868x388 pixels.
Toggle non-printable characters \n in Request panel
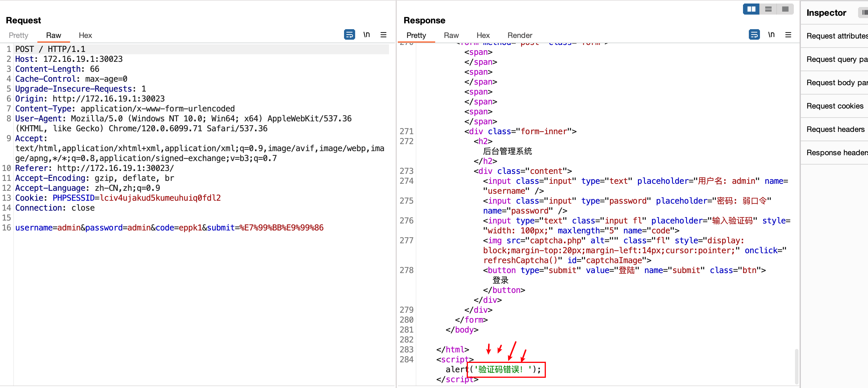[x=366, y=35]
